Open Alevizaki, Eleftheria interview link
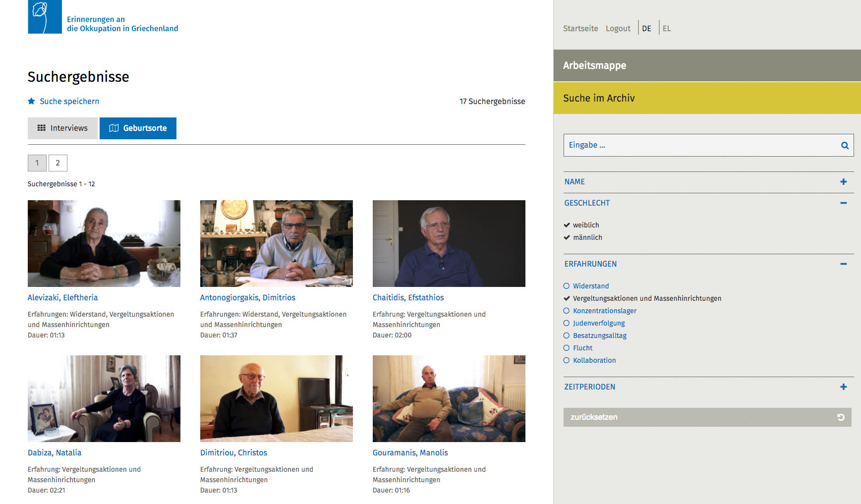This screenshot has height=504, width=861. pyautogui.click(x=62, y=297)
